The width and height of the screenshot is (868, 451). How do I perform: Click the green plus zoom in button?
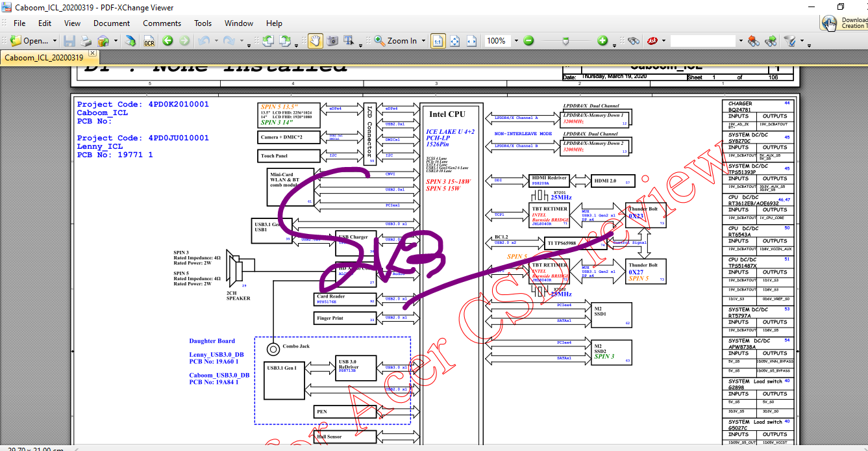(602, 41)
